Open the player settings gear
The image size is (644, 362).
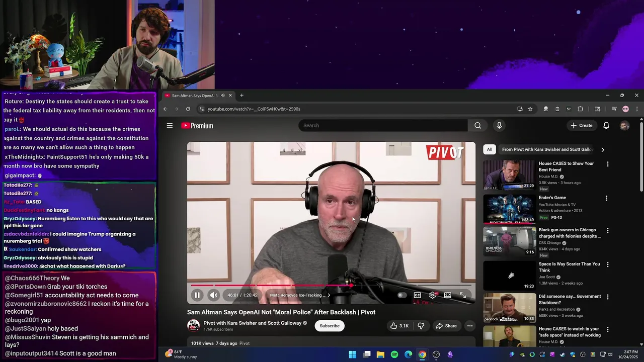(432, 295)
